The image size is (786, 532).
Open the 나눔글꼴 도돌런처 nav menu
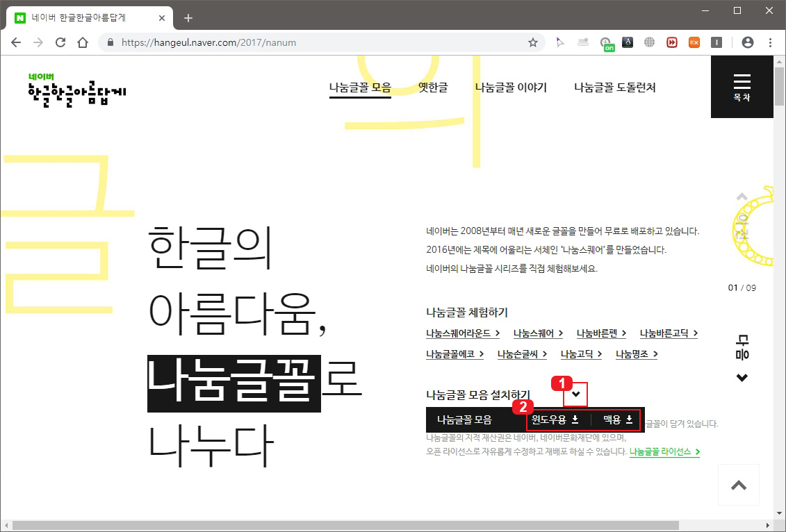pyautogui.click(x=615, y=88)
